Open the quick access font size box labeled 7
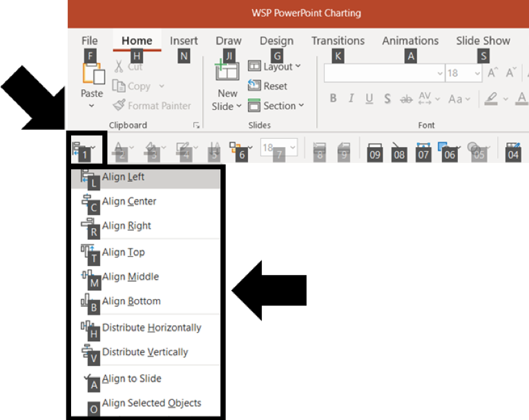 279,148
